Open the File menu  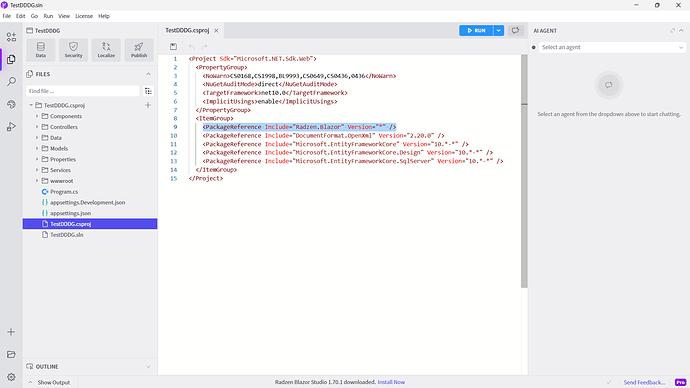7,16
